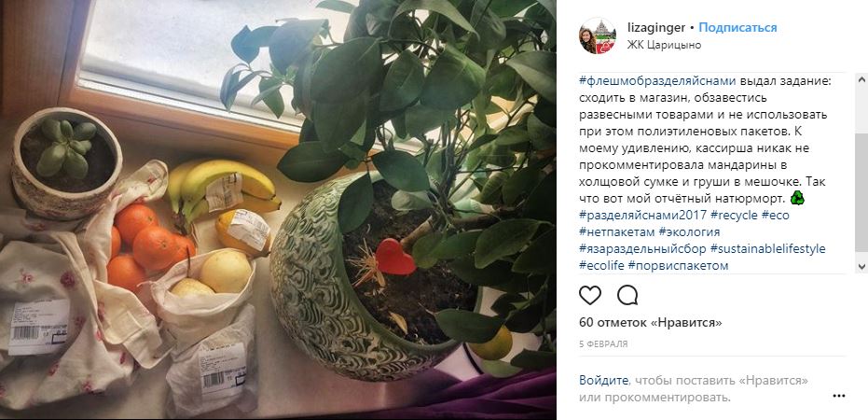868x420 pixels.
Task: Open the three-dot more options menu
Action: 839,396
